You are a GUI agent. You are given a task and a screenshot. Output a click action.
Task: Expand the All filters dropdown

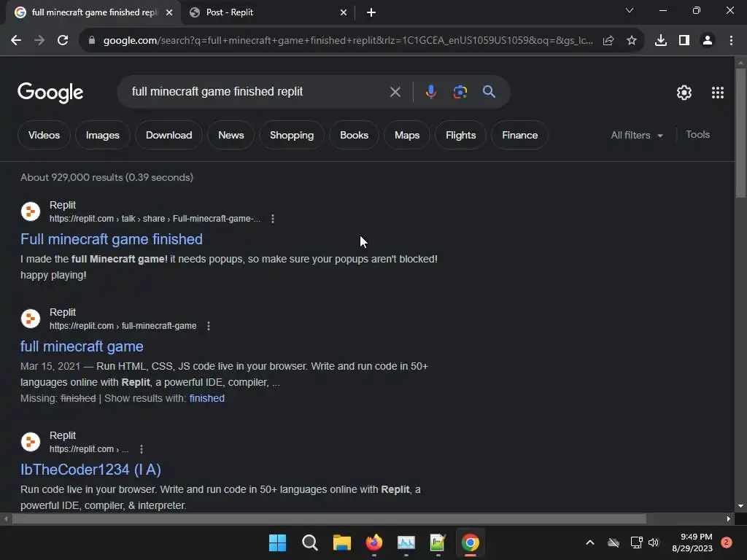[x=637, y=135]
